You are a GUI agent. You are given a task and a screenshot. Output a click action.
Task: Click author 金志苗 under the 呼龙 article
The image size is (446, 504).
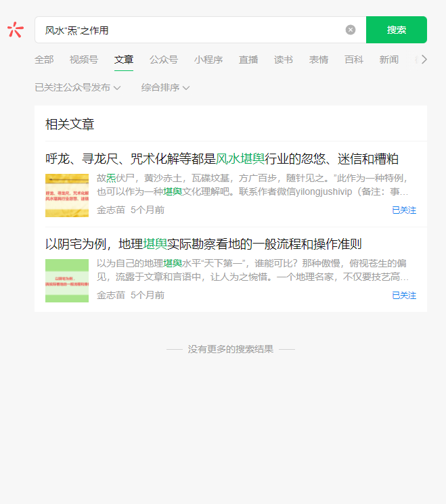point(111,210)
